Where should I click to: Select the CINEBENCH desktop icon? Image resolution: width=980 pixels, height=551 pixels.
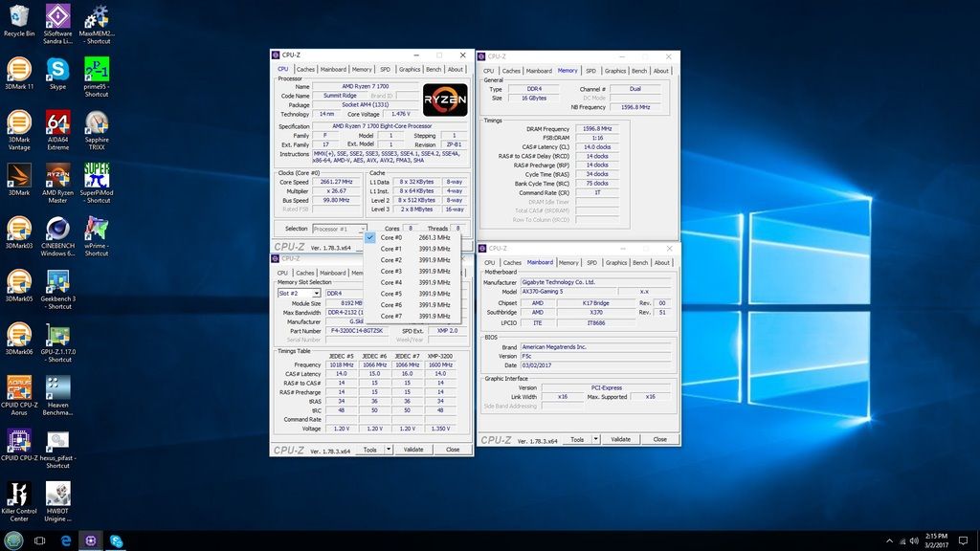click(x=57, y=236)
